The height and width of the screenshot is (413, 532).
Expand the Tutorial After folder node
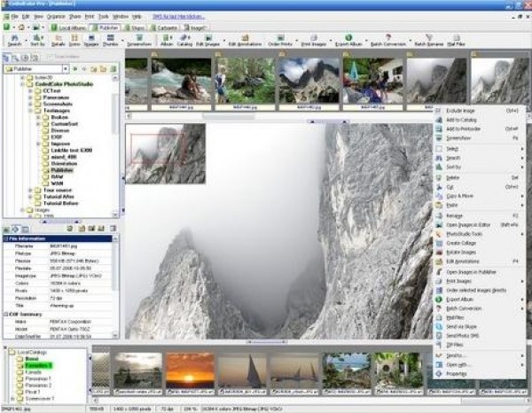[31, 195]
